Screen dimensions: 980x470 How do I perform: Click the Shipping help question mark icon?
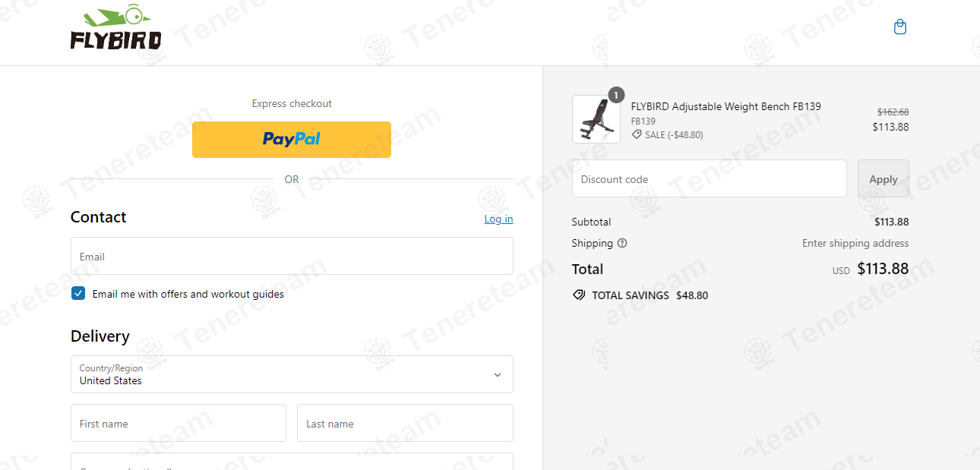(x=622, y=244)
